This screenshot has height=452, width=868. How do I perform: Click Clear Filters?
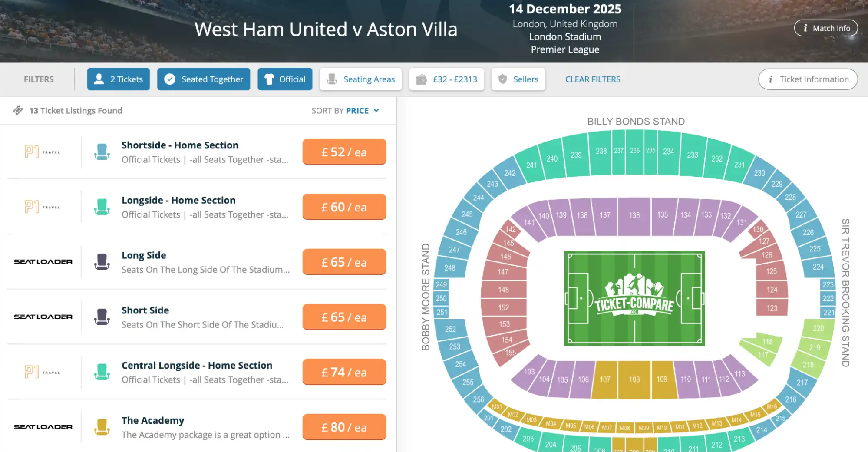tap(592, 79)
